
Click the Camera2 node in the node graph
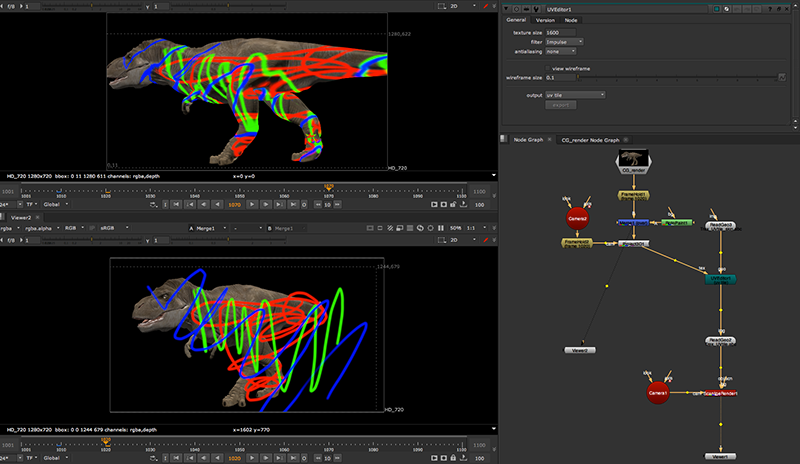[x=577, y=216]
